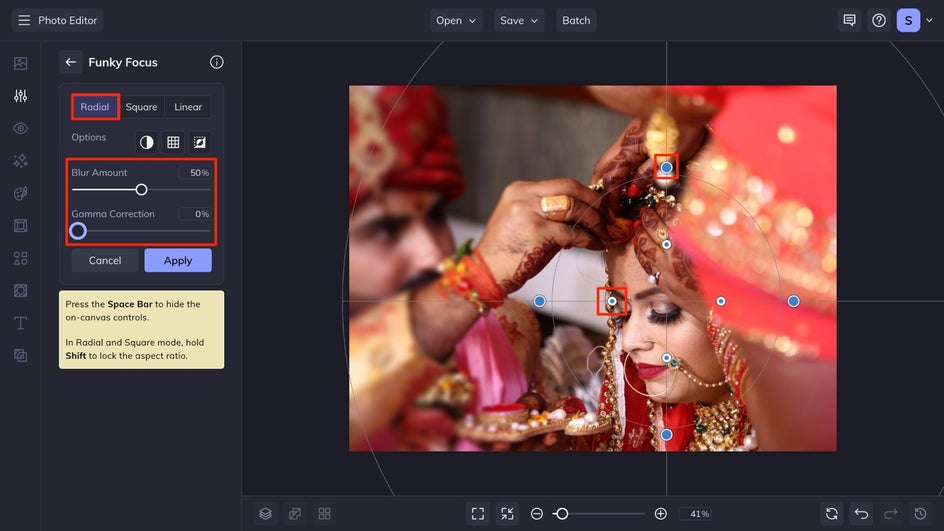Click the zoom in plus button
The height and width of the screenshot is (531, 944).
(x=660, y=513)
